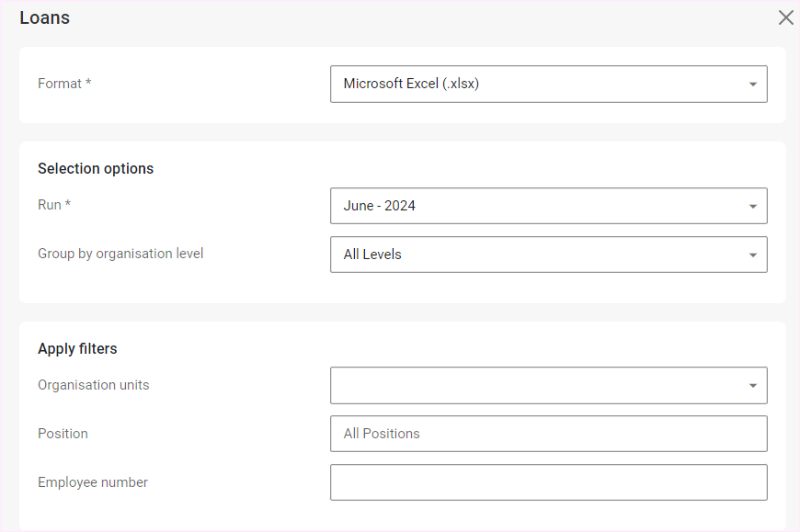Click the Run * label
The image size is (800, 532).
54,205
